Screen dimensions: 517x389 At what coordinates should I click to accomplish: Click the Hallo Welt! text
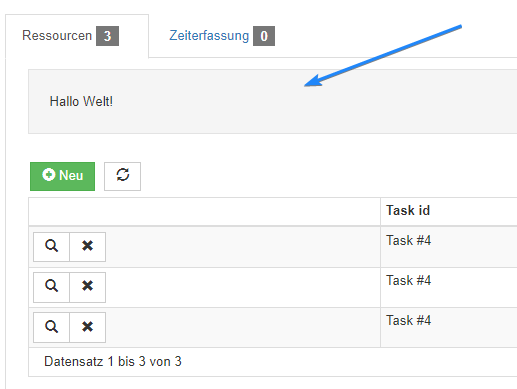coord(81,101)
